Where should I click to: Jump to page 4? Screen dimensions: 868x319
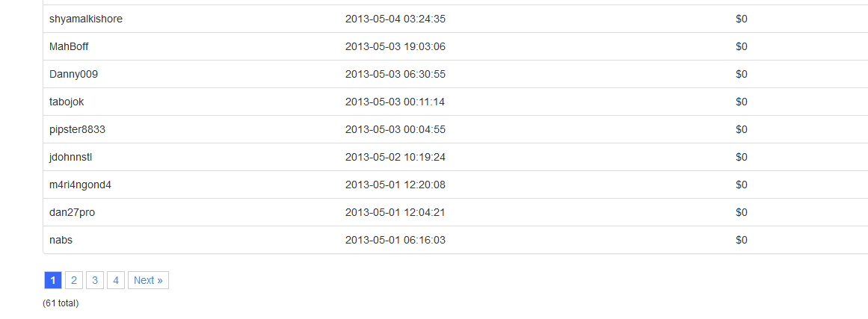(x=116, y=280)
